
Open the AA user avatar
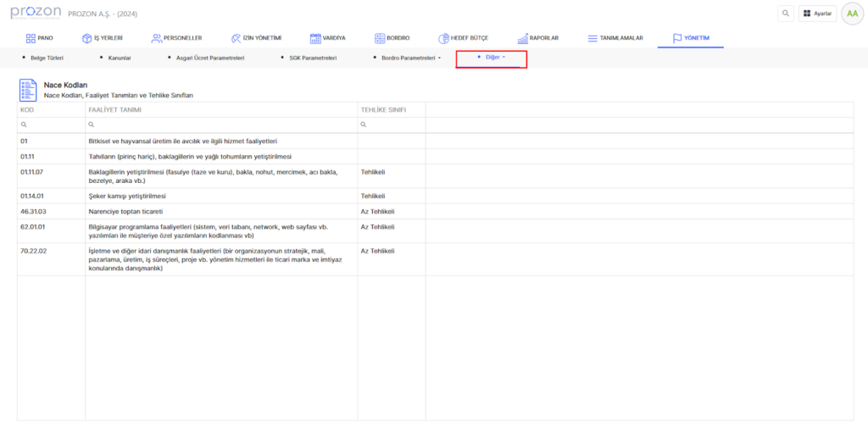tap(850, 14)
